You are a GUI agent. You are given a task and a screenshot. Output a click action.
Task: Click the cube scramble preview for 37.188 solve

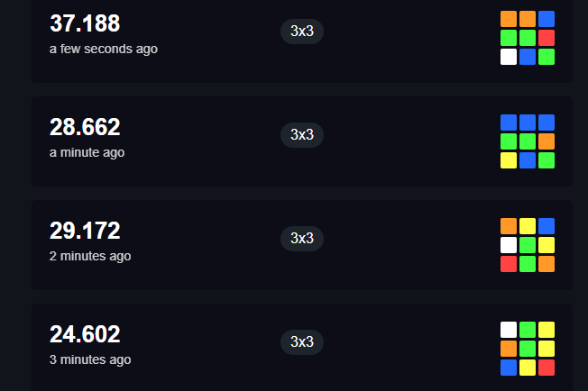coord(528,38)
